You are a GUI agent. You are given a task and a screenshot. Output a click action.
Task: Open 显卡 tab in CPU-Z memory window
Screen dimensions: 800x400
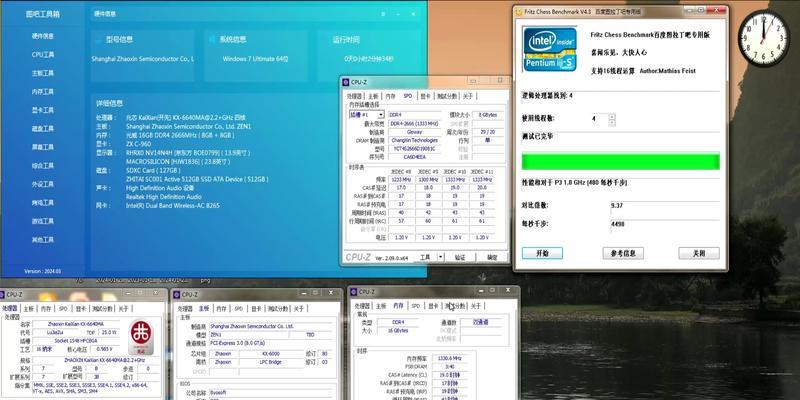433,306
